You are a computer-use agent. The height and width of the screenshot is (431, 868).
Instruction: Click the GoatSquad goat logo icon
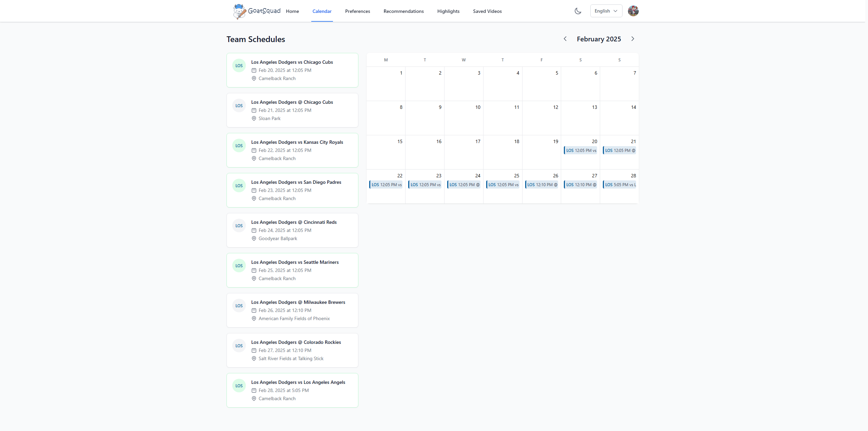(x=239, y=11)
